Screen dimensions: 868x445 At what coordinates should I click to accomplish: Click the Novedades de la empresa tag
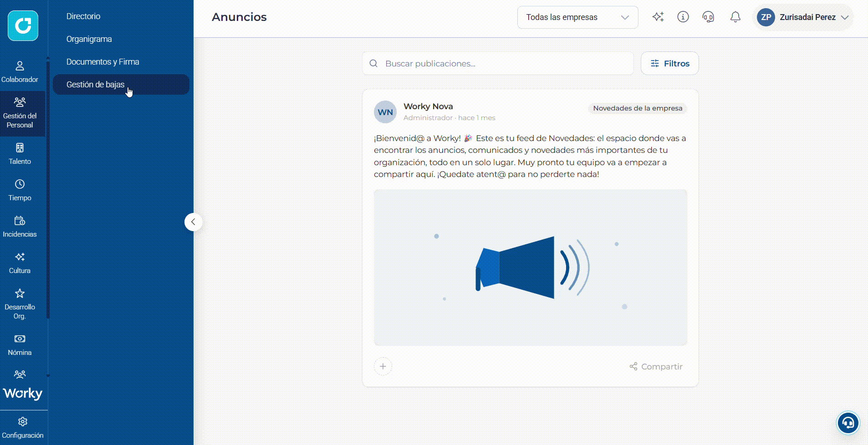[638, 108]
